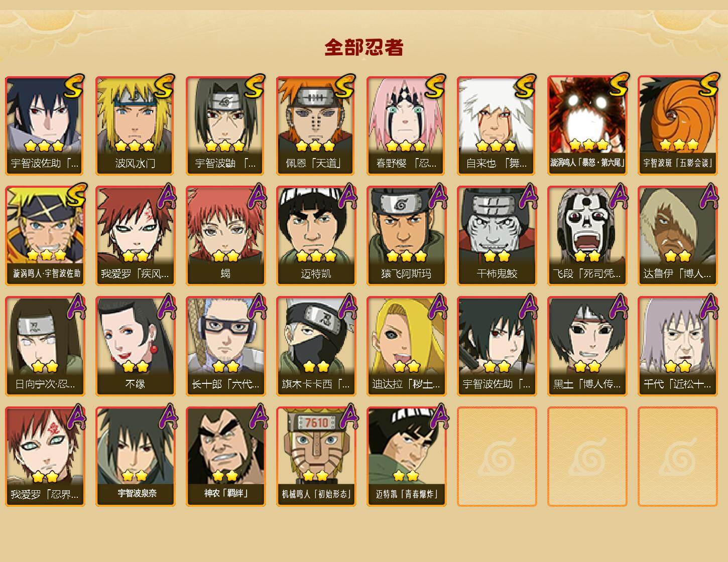This screenshot has width=728, height=562.
Task: Click the first empty ninja slot
Action: [497, 457]
